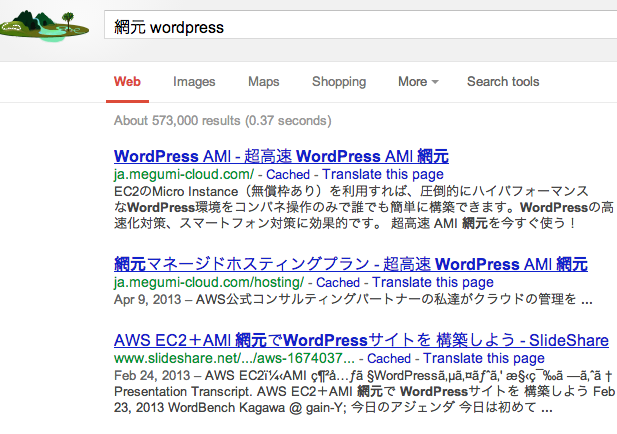617x434 pixels.
Task: Click the Feb 24, 2013 snippet line
Action: [364, 375]
